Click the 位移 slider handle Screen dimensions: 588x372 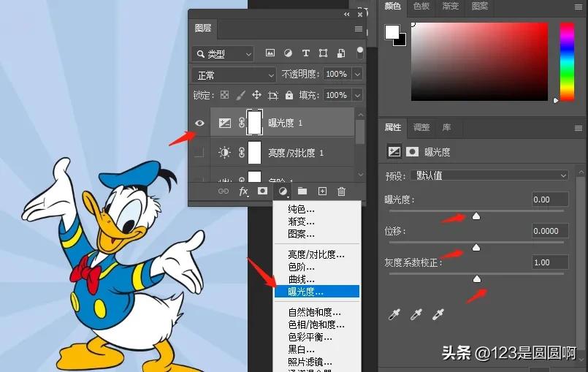(476, 247)
